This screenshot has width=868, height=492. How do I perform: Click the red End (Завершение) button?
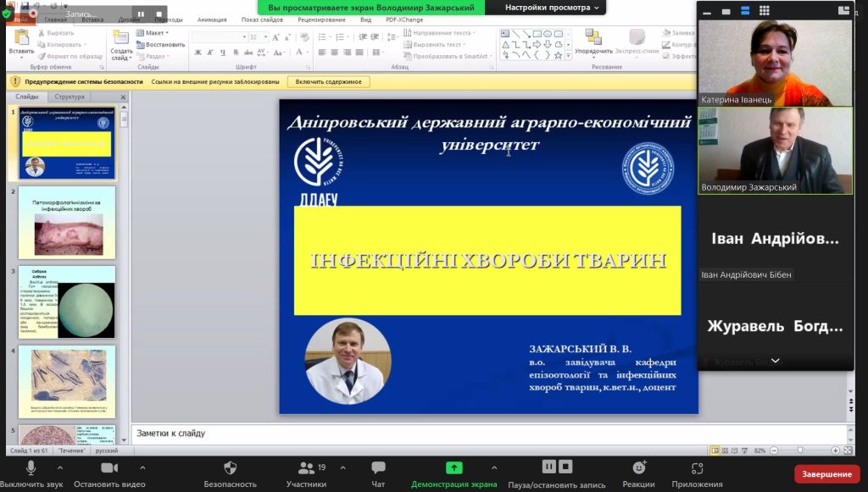(x=826, y=474)
